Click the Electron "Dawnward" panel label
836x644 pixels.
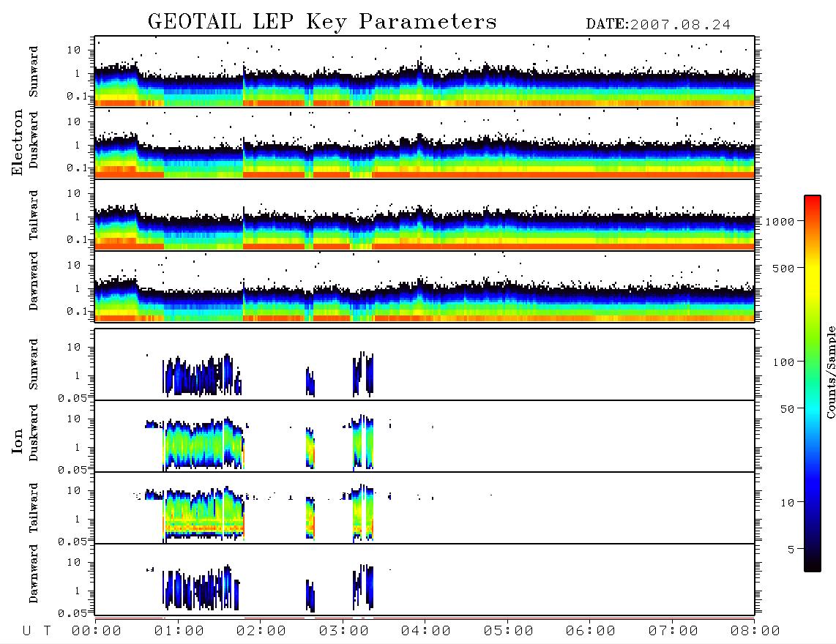click(x=34, y=281)
